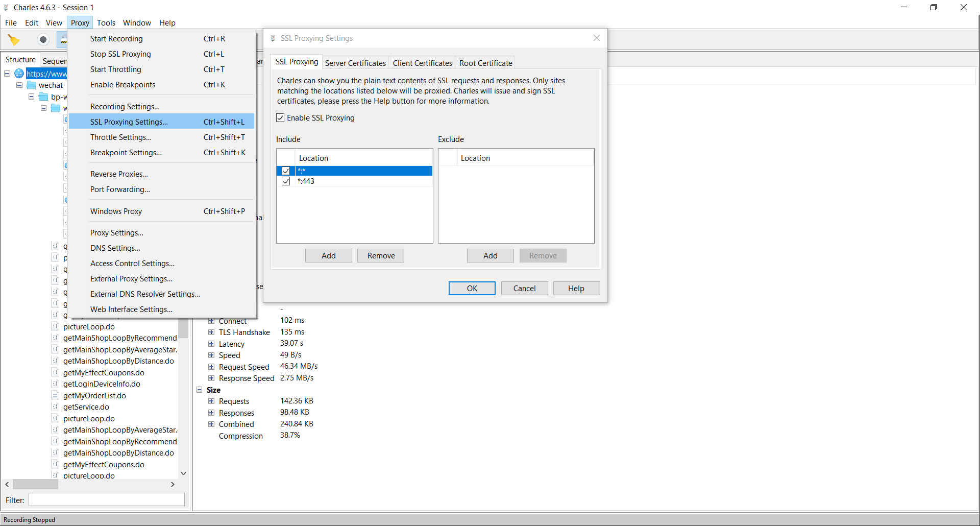Toggle the Enable SSL Proxying checkbox

280,118
